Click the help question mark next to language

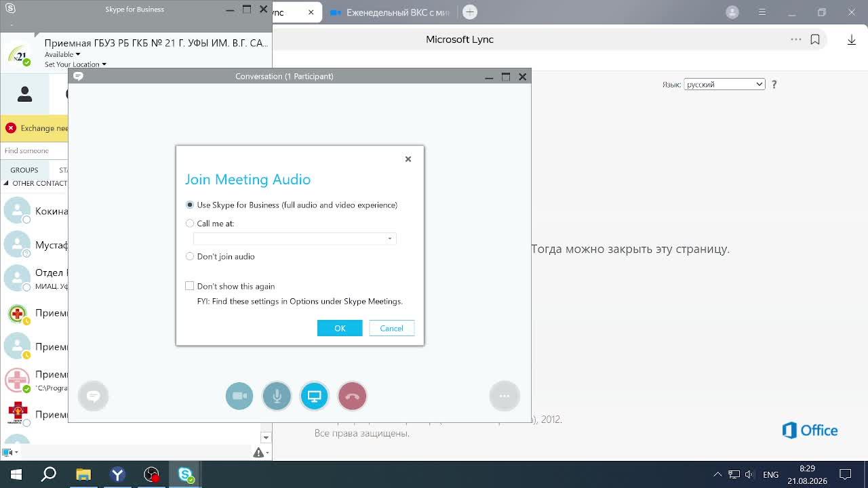click(x=774, y=84)
